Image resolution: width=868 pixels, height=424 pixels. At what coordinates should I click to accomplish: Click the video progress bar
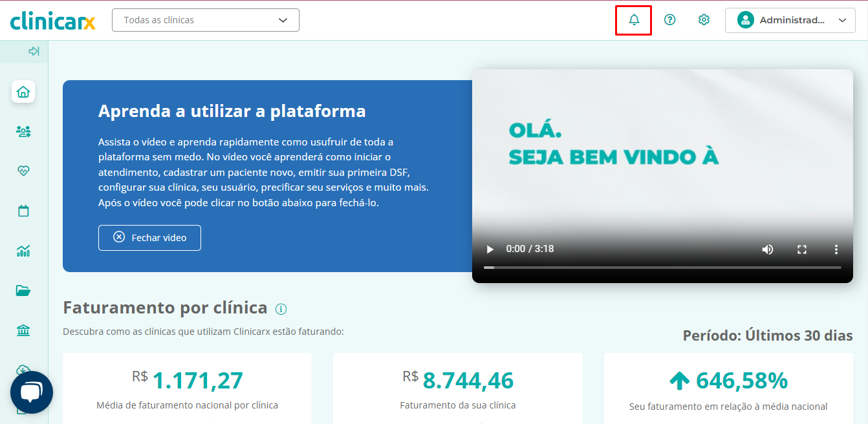(x=662, y=268)
